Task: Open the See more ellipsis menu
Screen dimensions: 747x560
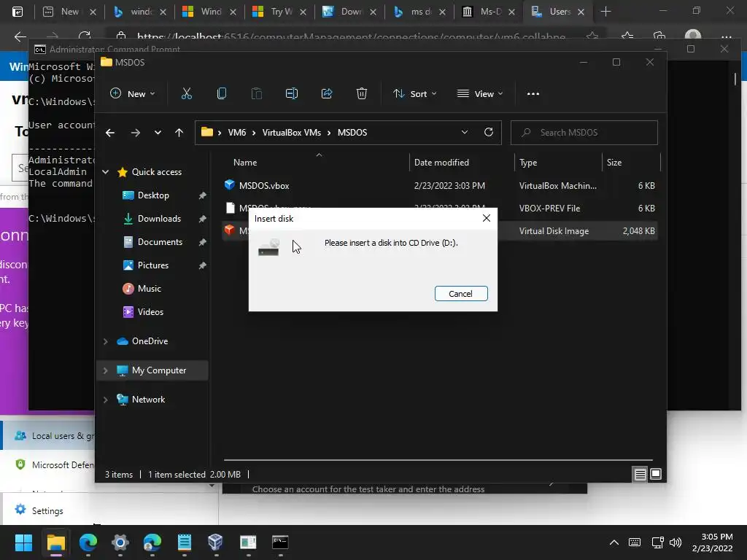Action: 533,94
